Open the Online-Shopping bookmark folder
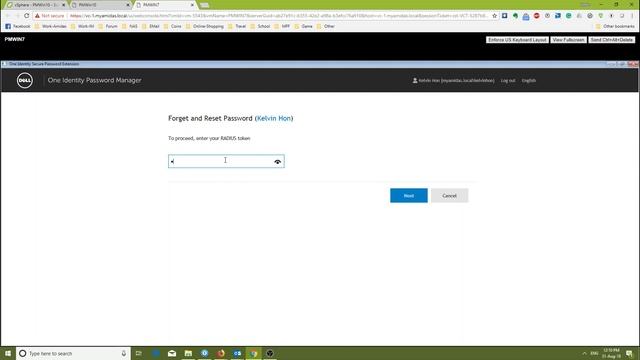640x360 pixels. [204, 26]
